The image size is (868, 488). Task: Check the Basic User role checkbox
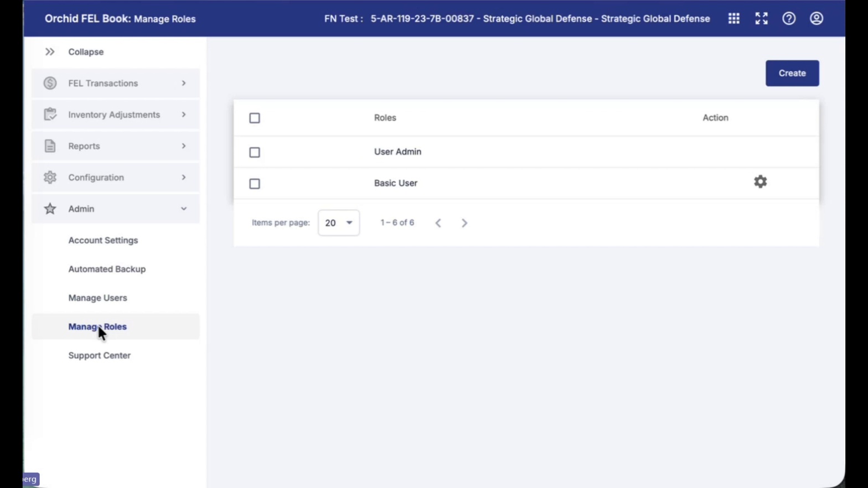(255, 184)
